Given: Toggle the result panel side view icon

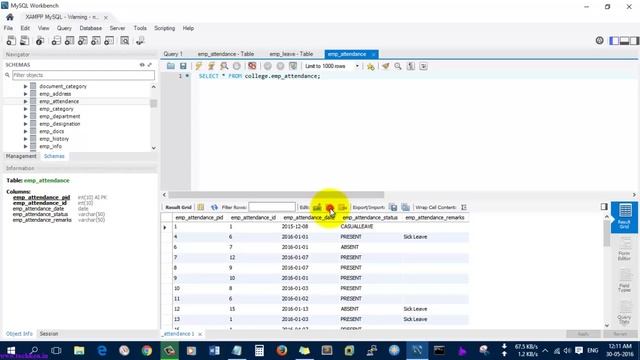Looking at the screenshot, I should coord(604,207).
